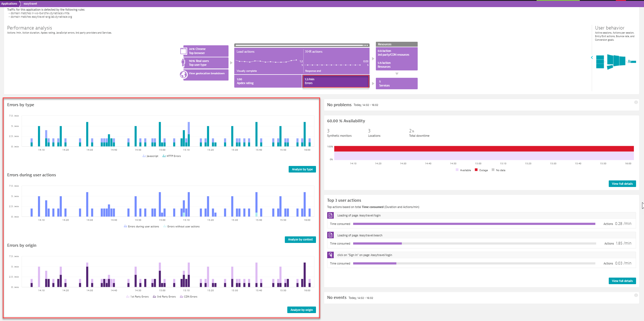Open the geolocation globe icon
This screenshot has width=644, height=321.
pyautogui.click(x=183, y=74)
